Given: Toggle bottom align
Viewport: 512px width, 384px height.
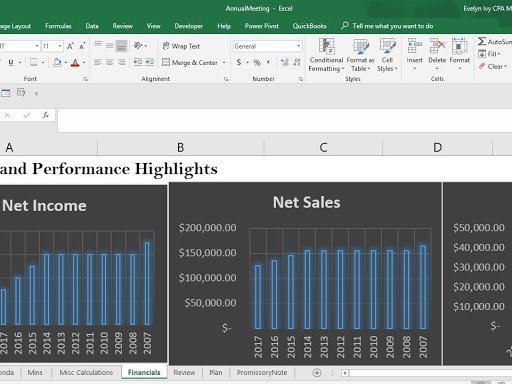Looking at the screenshot, I should tap(122, 45).
